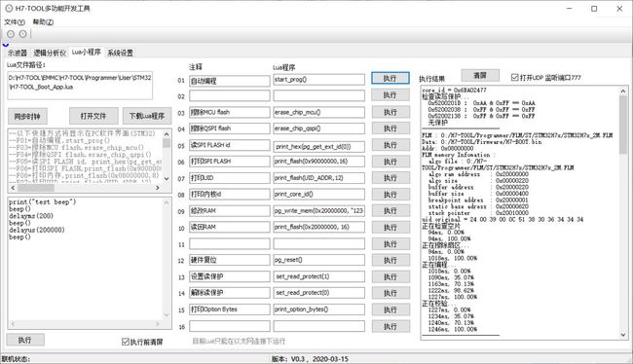Click 执行 button for empty row 16

(391, 326)
